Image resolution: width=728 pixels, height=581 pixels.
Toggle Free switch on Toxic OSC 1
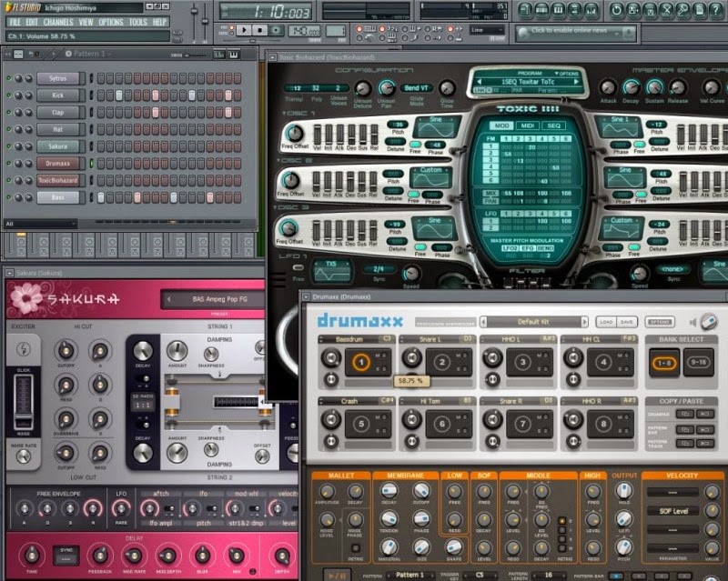click(415, 145)
